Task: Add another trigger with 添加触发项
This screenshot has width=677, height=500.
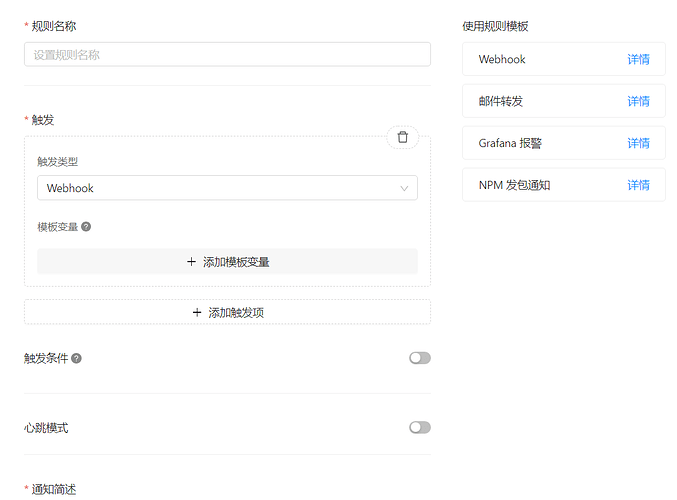Action: (227, 312)
